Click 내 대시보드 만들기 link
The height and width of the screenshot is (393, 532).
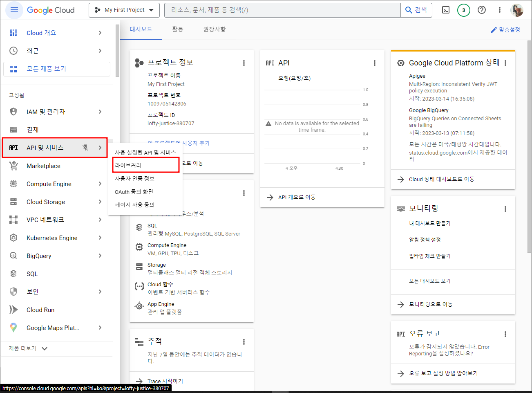click(430, 223)
